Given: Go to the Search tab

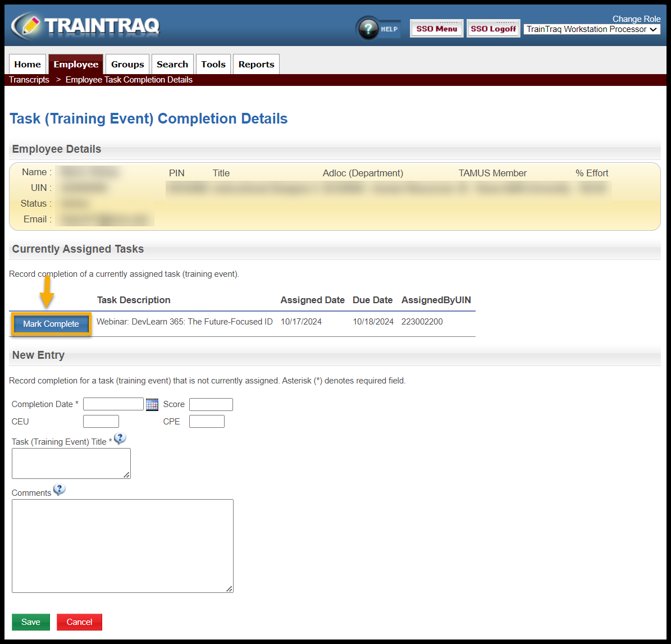Looking at the screenshot, I should [x=172, y=64].
